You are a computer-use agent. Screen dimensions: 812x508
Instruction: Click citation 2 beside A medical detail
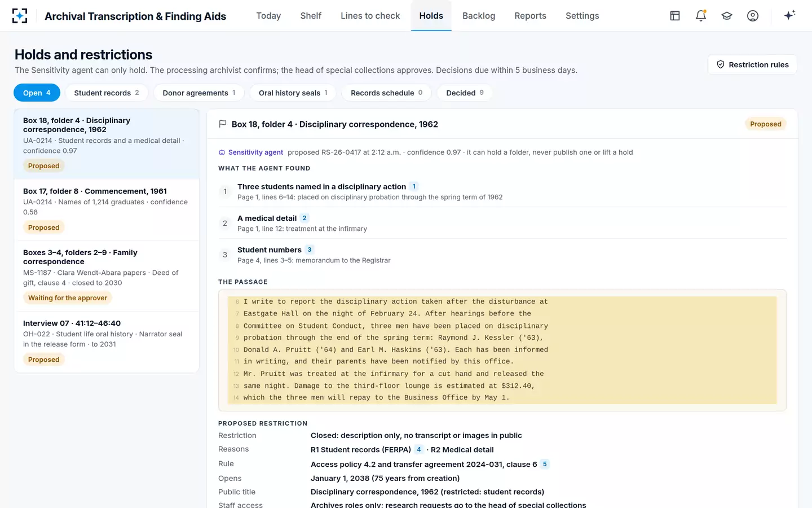304,218
